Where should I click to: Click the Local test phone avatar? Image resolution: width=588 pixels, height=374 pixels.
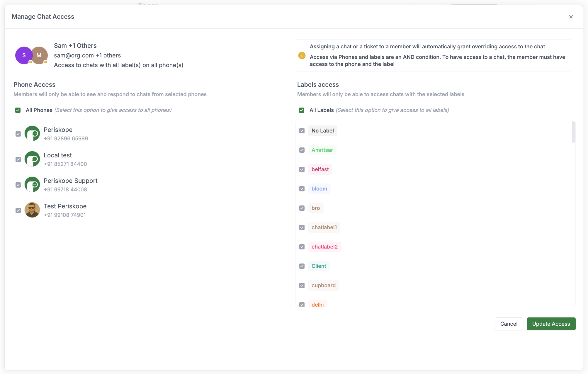[x=32, y=159]
